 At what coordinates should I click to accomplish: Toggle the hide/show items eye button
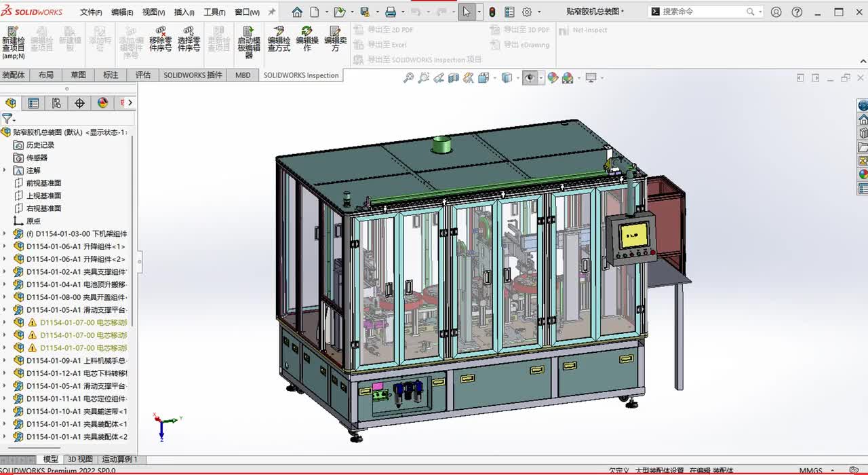point(529,78)
